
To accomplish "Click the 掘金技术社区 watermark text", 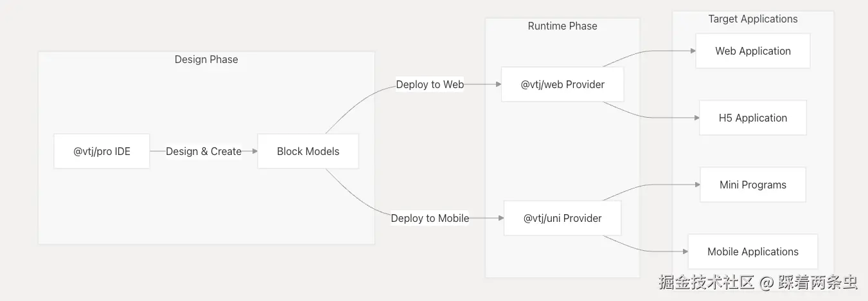I will tap(706, 282).
